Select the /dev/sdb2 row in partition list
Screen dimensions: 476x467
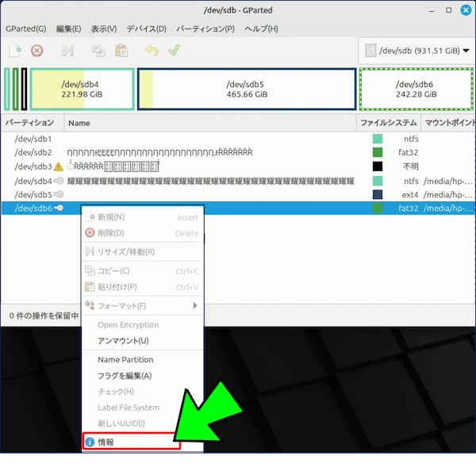pos(33,152)
